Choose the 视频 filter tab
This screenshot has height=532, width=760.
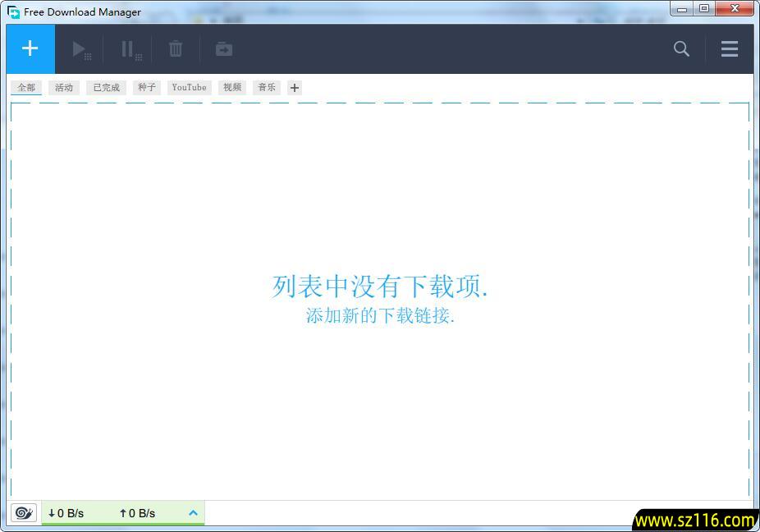(x=232, y=88)
